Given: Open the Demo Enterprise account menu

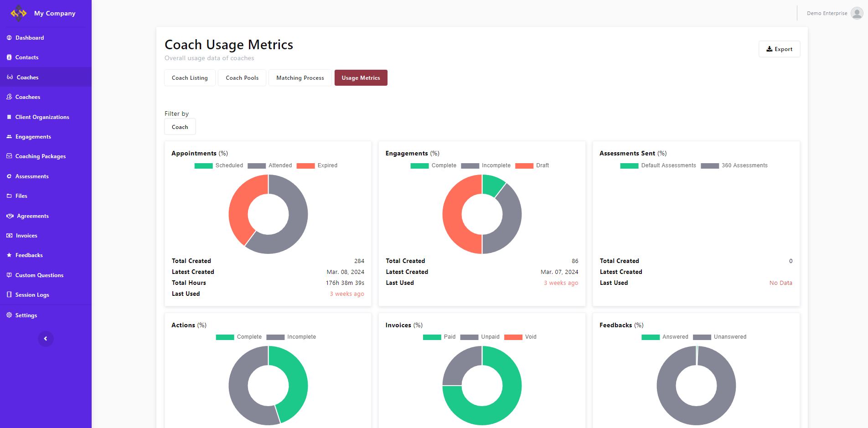Looking at the screenshot, I should click(827, 13).
